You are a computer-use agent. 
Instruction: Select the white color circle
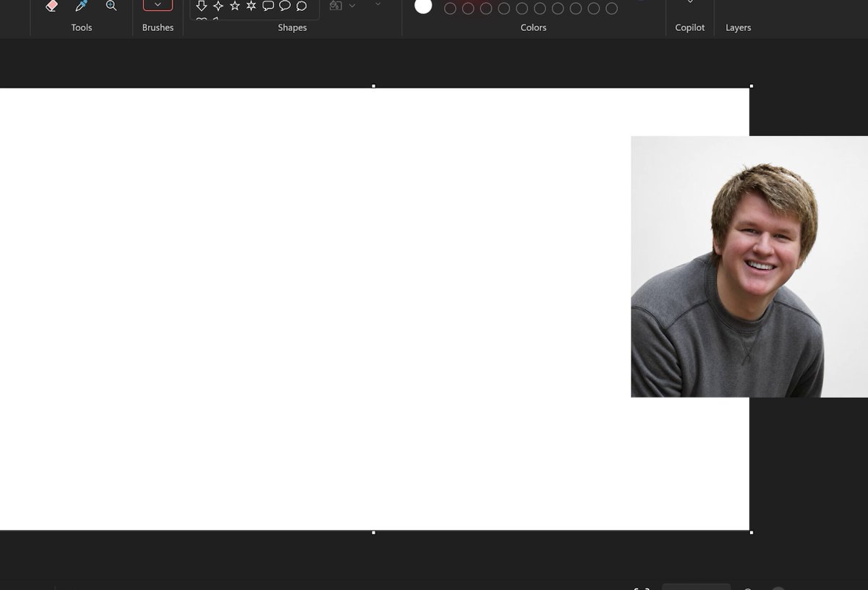423,6
